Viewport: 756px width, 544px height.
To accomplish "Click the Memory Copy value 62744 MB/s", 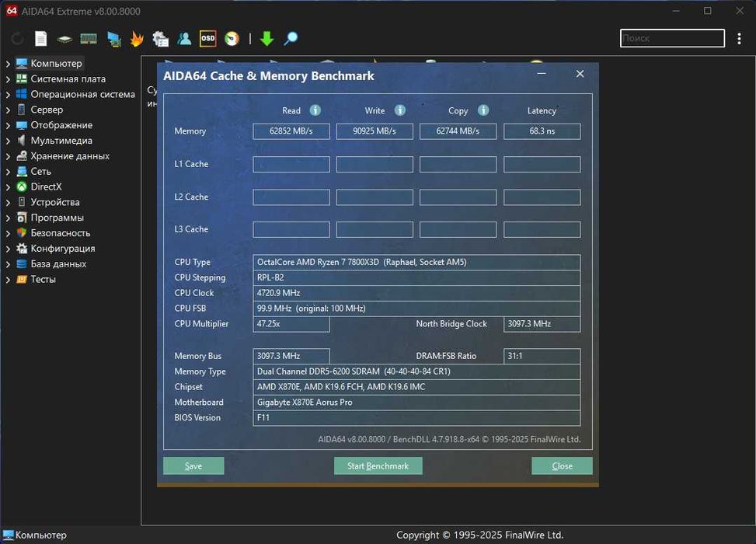I will click(x=458, y=131).
